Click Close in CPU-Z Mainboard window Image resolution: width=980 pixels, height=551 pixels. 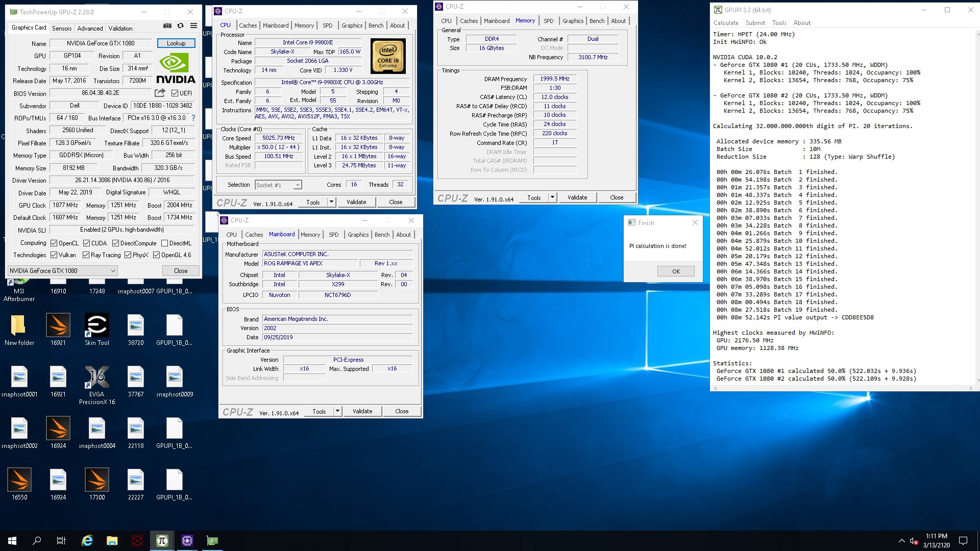[402, 411]
